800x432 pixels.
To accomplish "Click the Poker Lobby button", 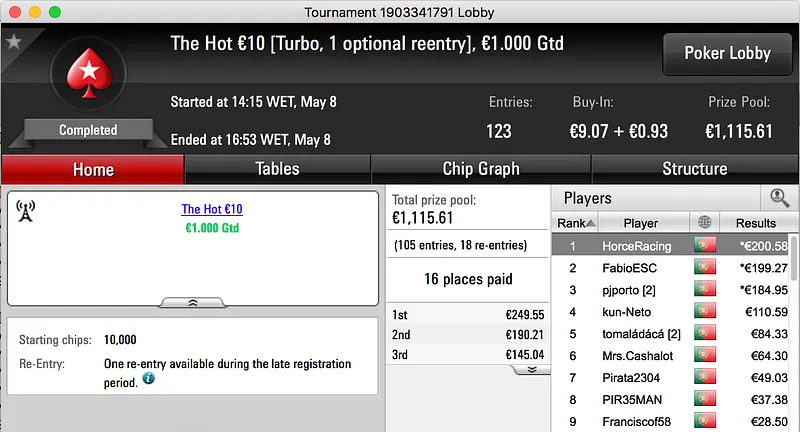I will coord(725,54).
